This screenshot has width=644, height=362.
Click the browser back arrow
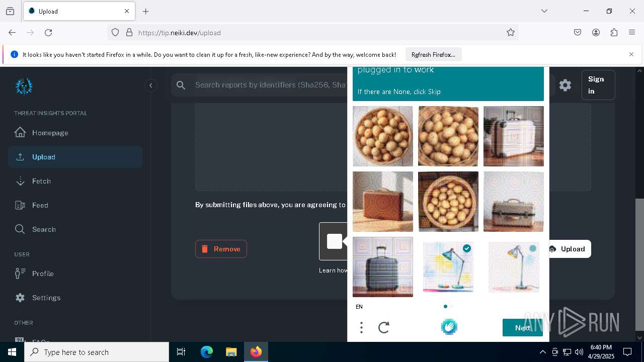click(x=12, y=33)
